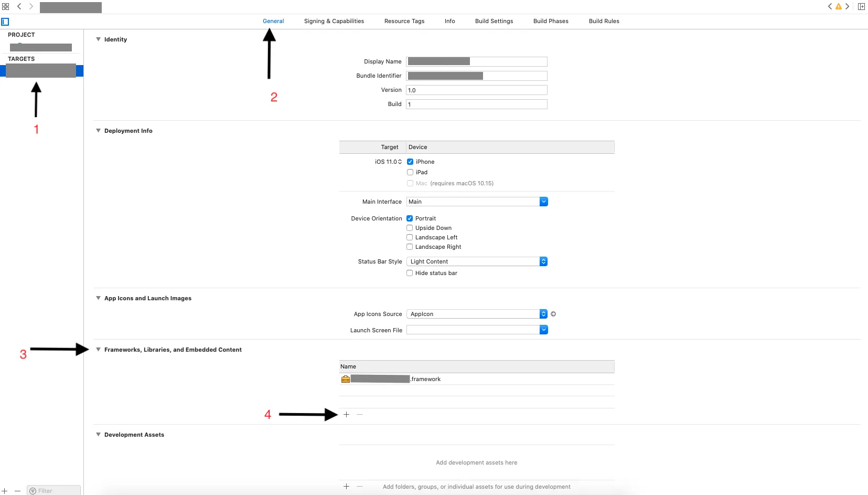Click the Version field showing 1.0
Viewport: 868px width, 495px height.
tap(477, 90)
